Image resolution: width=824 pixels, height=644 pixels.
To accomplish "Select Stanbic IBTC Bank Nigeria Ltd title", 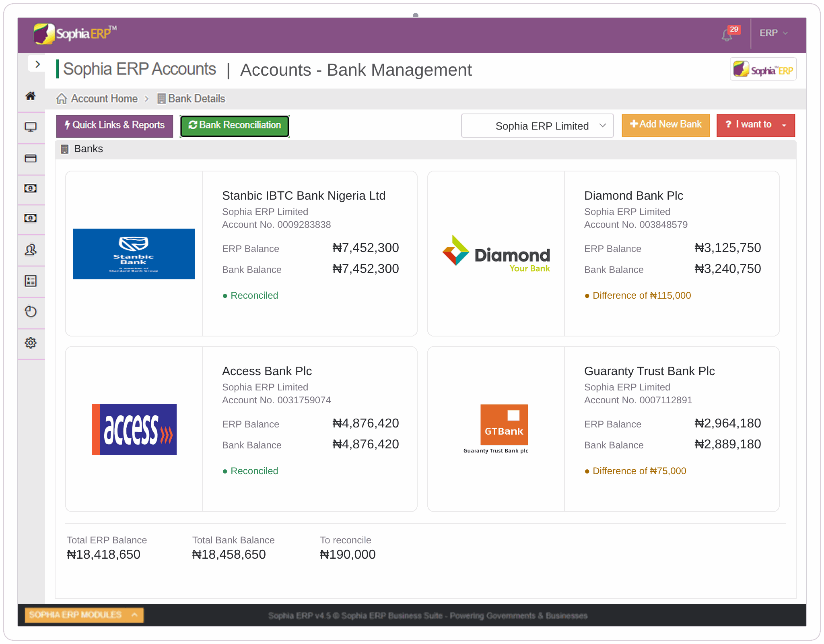I will (304, 196).
